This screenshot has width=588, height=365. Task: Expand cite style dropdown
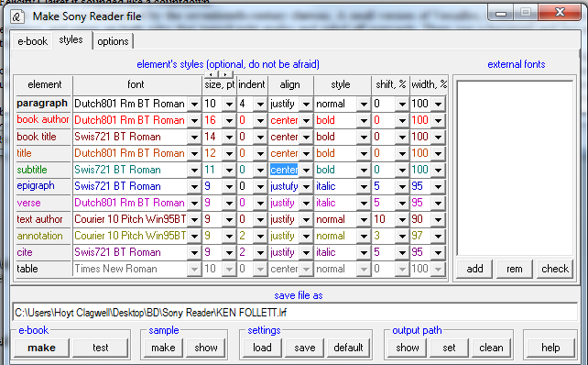[364, 253]
